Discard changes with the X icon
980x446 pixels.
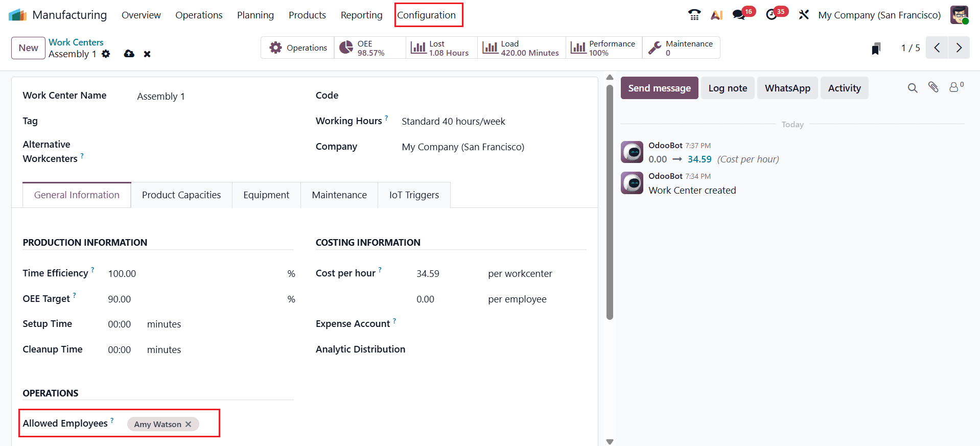tap(147, 54)
